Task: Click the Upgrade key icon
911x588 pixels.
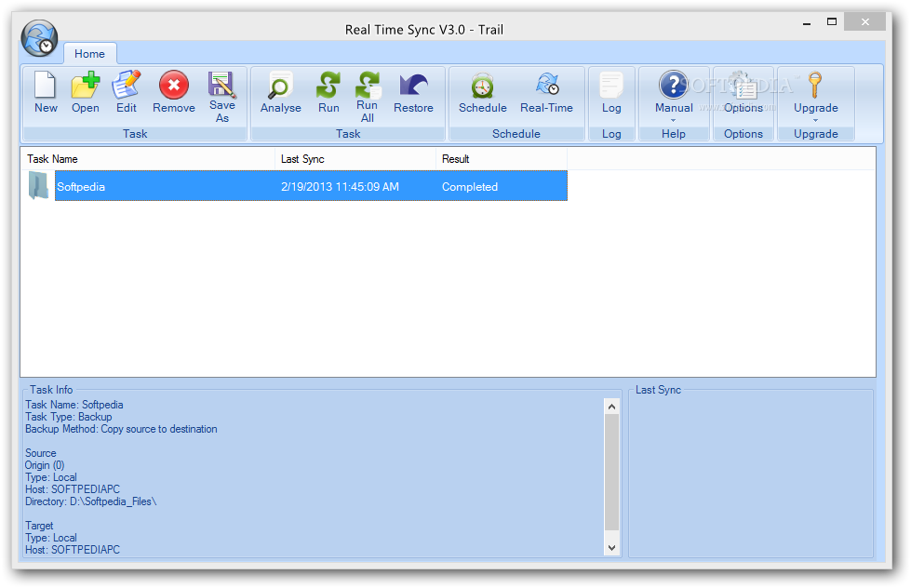Action: coord(815,85)
